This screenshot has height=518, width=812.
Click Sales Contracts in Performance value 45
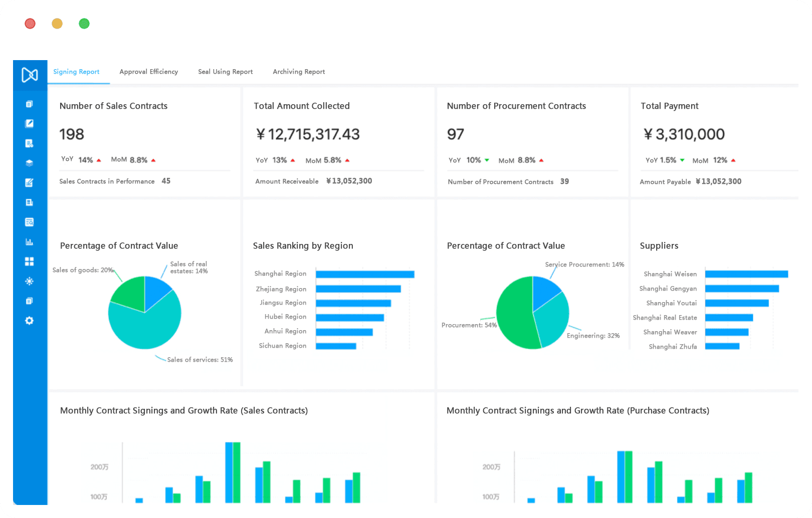(166, 181)
